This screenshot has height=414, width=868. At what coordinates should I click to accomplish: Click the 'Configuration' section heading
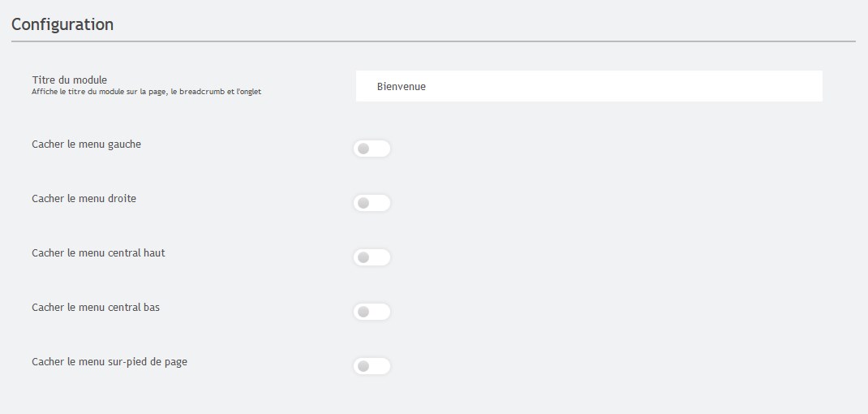tap(62, 24)
